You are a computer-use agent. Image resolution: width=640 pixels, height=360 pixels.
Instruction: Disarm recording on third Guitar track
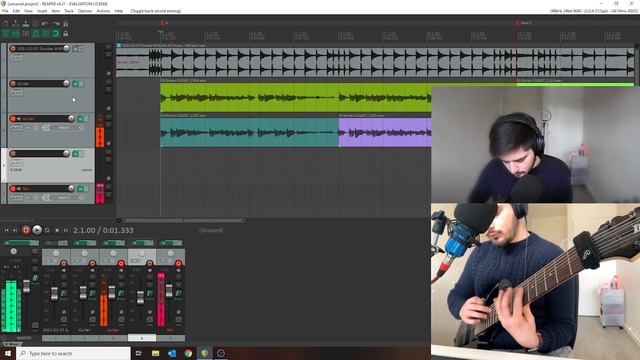[13, 118]
